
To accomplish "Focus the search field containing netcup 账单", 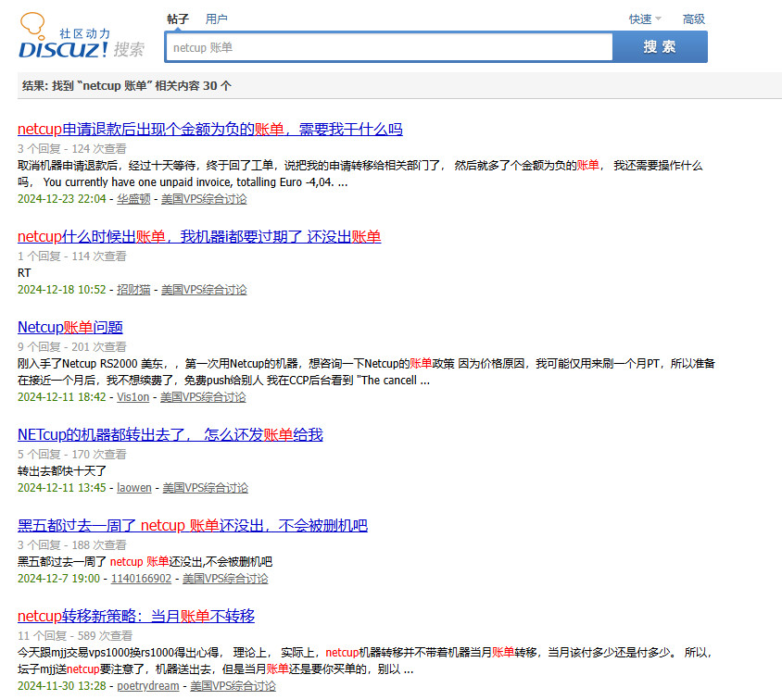I will tap(389, 47).
